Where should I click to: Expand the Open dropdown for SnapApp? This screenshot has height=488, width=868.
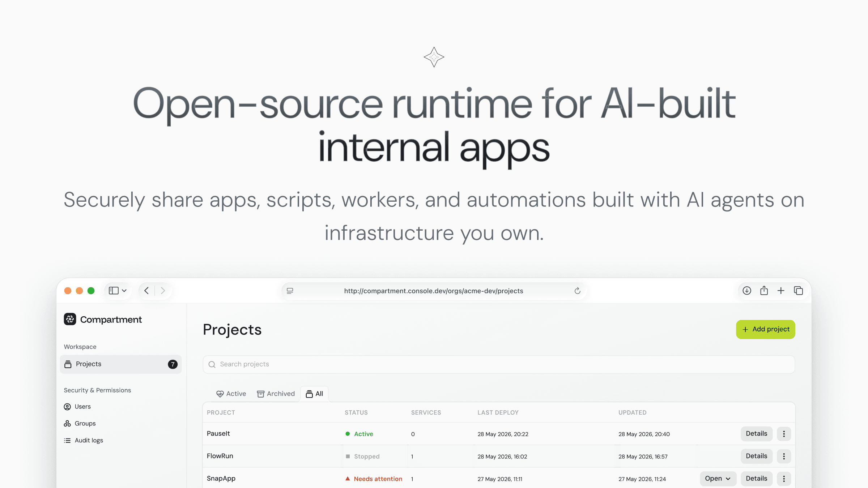(x=718, y=478)
